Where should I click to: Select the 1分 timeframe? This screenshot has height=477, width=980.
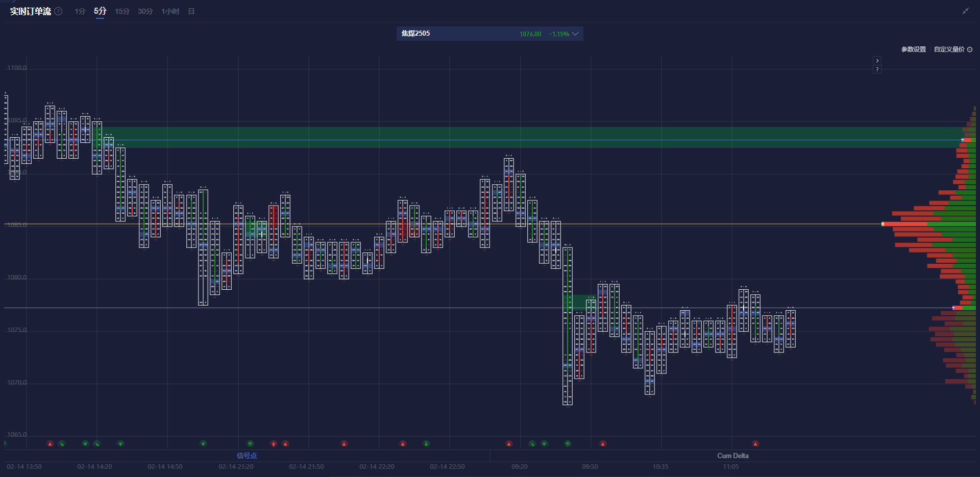coord(80,11)
